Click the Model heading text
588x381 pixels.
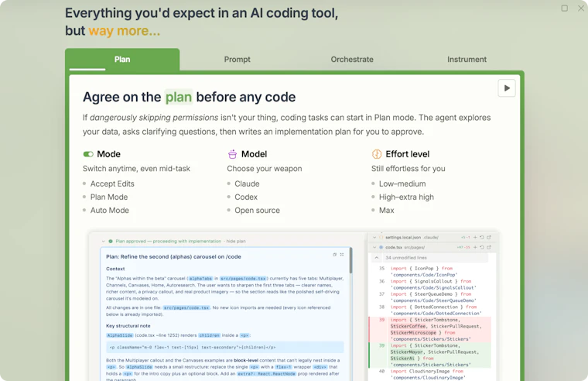255,154
